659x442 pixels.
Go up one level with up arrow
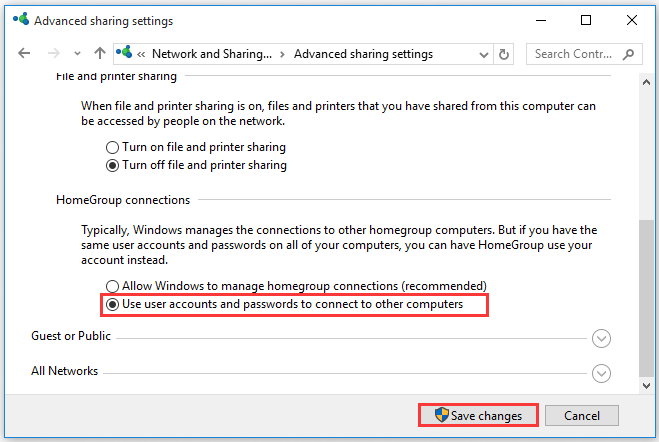[x=100, y=53]
